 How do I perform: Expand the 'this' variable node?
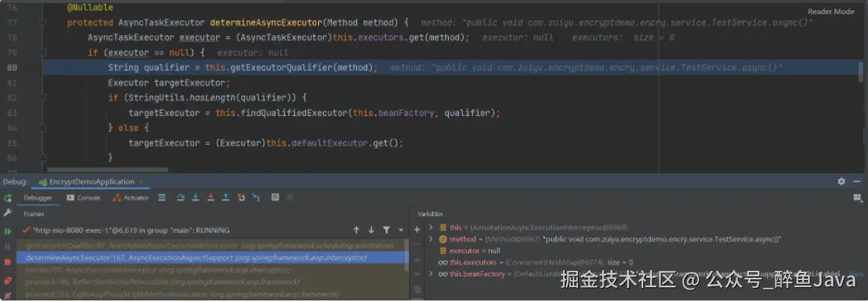click(432, 228)
